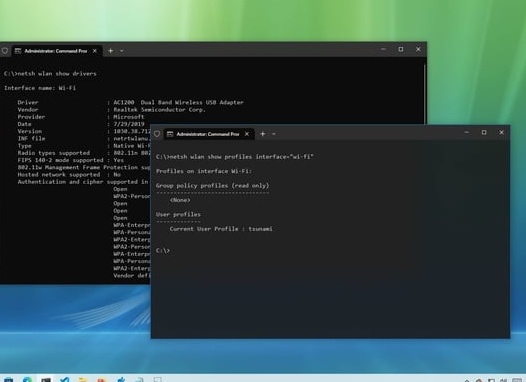Maximize the back terminal window
The image size is (526, 382).
401,49
